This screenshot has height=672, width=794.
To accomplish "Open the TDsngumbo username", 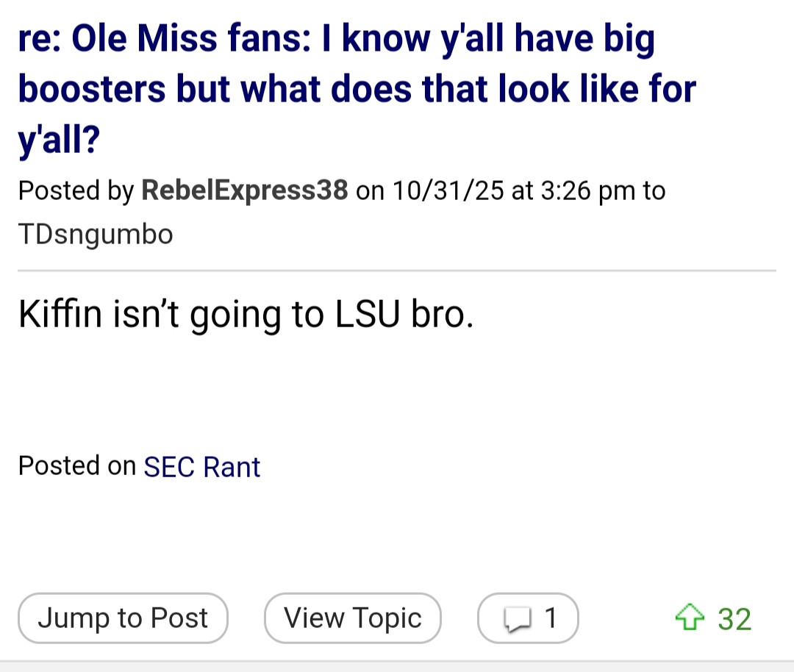I will point(96,235).
